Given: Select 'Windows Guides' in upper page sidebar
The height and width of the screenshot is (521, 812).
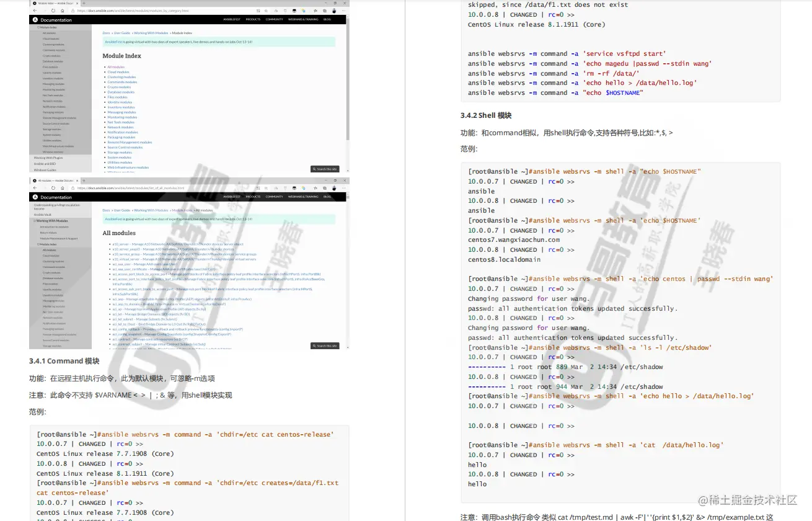Looking at the screenshot, I should [x=45, y=169].
